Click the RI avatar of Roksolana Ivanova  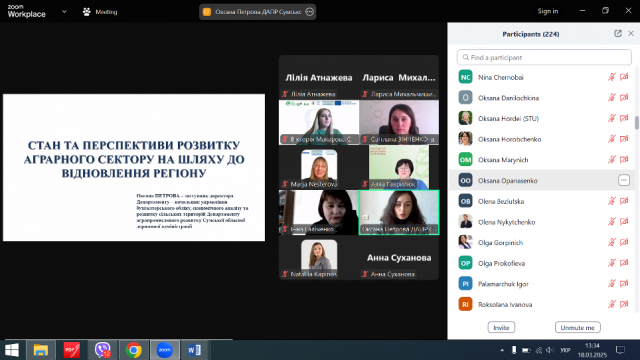coord(465,304)
